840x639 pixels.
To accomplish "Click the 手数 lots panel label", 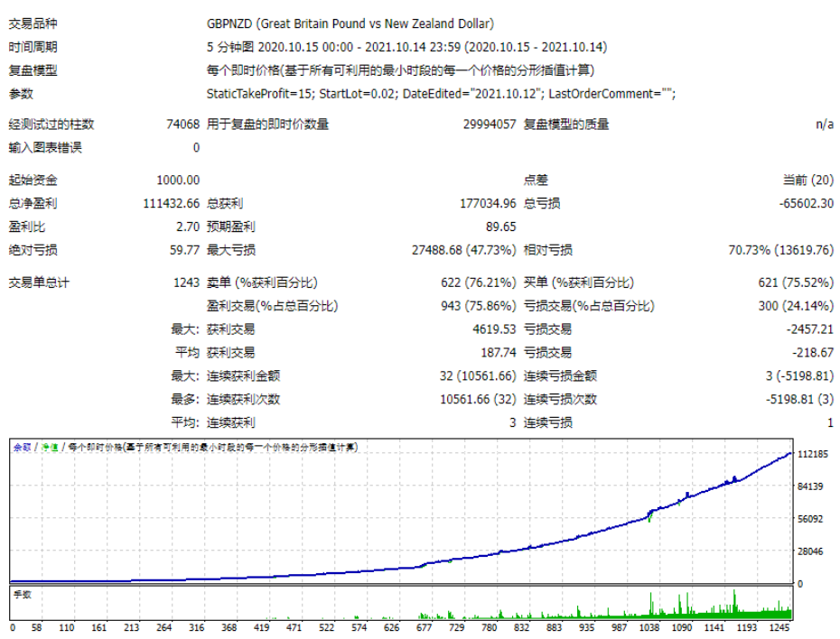I will click(23, 595).
